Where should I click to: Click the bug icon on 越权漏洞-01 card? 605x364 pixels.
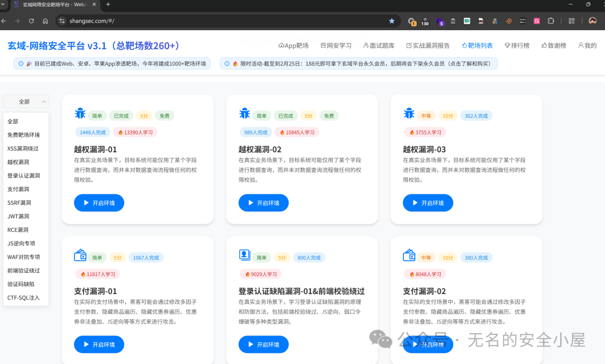tap(80, 113)
